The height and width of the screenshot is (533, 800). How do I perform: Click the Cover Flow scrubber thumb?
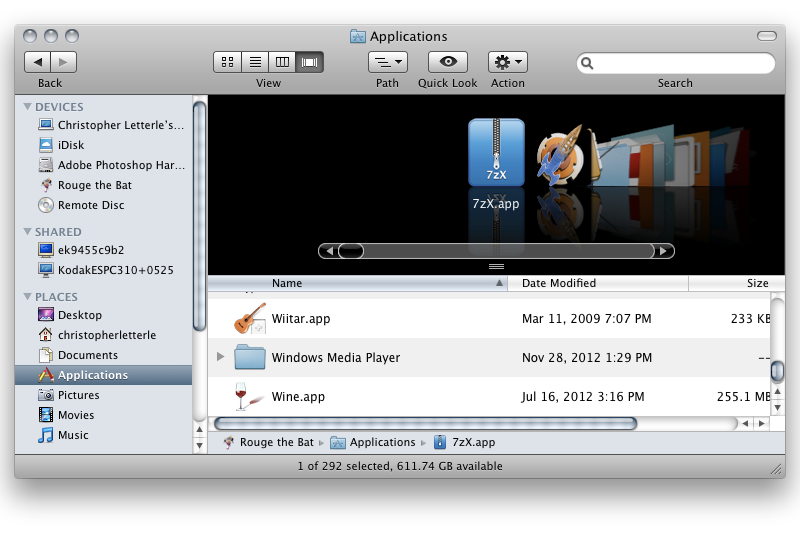point(351,251)
